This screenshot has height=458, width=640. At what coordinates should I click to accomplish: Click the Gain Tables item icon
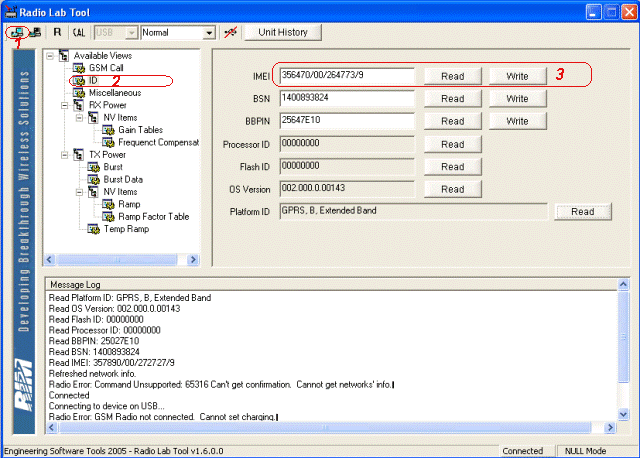click(x=108, y=130)
